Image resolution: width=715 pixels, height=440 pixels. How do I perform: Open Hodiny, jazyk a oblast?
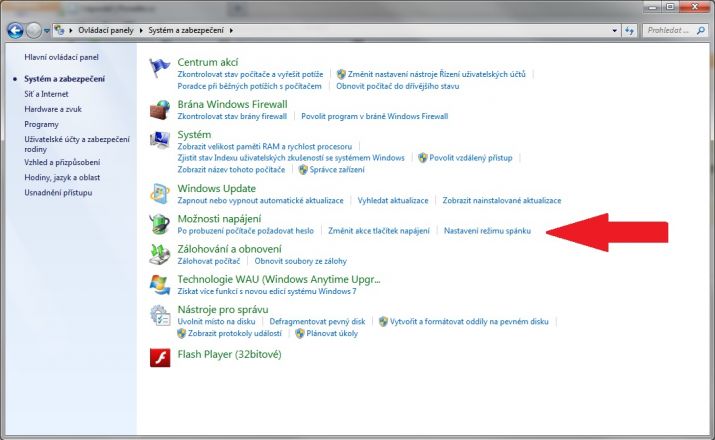[x=62, y=177]
